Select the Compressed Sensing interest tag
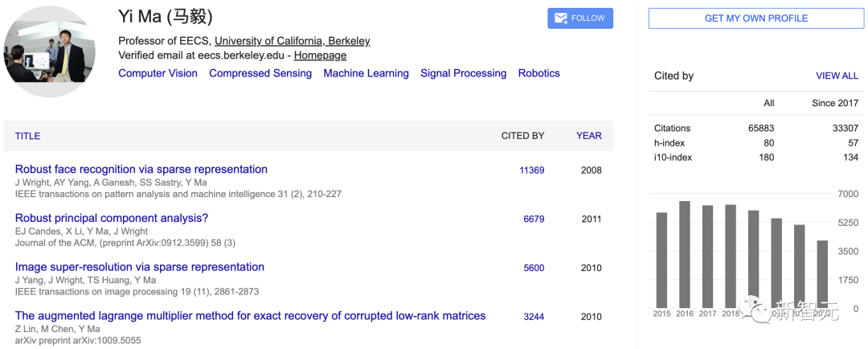The height and width of the screenshot is (349, 868). pyautogui.click(x=260, y=73)
